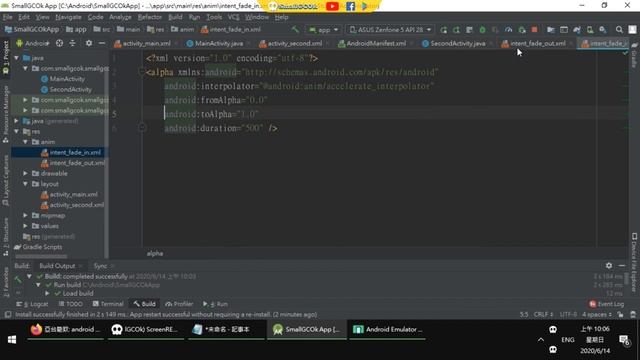Expand the java (generated) folder

click(17, 121)
